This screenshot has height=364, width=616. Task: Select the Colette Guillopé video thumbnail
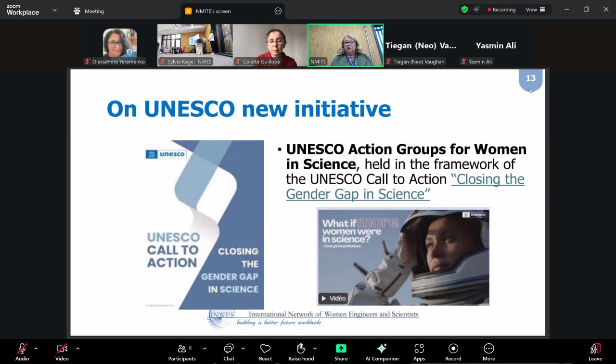point(270,45)
